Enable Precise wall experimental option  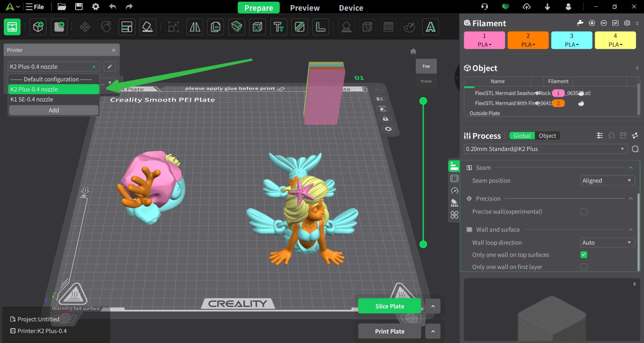coord(584,212)
